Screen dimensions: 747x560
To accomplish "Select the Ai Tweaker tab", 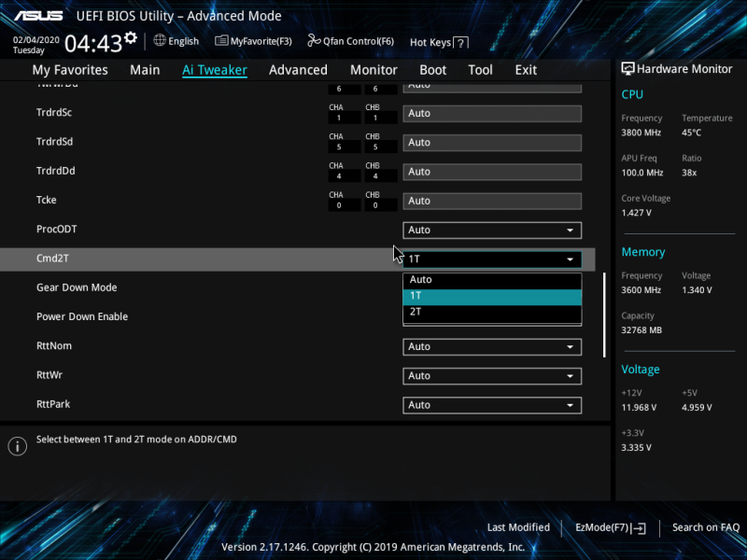I will pyautogui.click(x=215, y=70).
